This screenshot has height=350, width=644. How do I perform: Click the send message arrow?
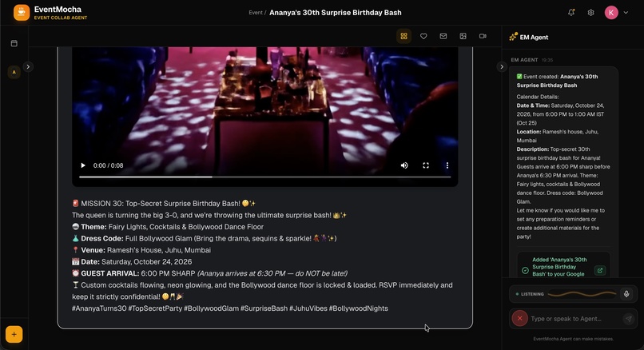click(628, 319)
